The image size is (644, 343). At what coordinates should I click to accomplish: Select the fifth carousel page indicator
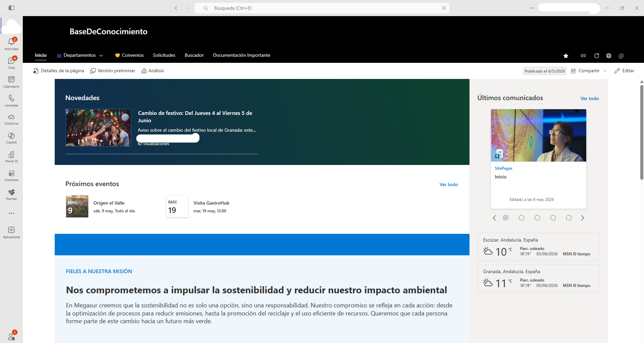(569, 218)
